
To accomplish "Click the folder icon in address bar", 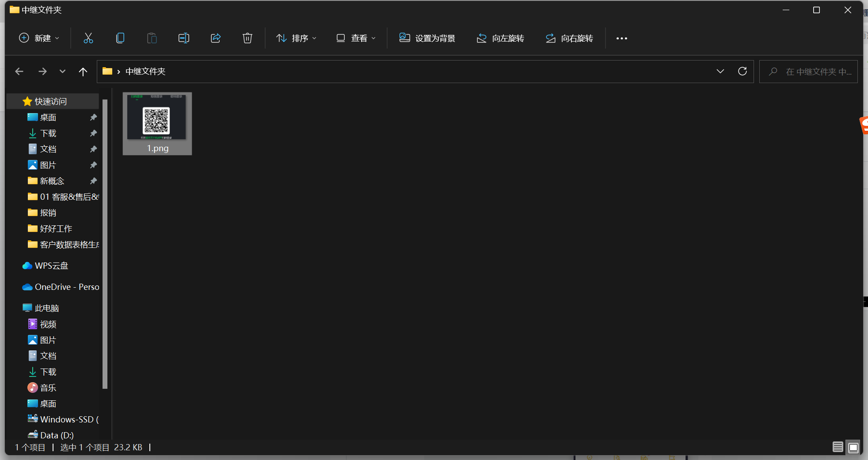I will pyautogui.click(x=107, y=72).
